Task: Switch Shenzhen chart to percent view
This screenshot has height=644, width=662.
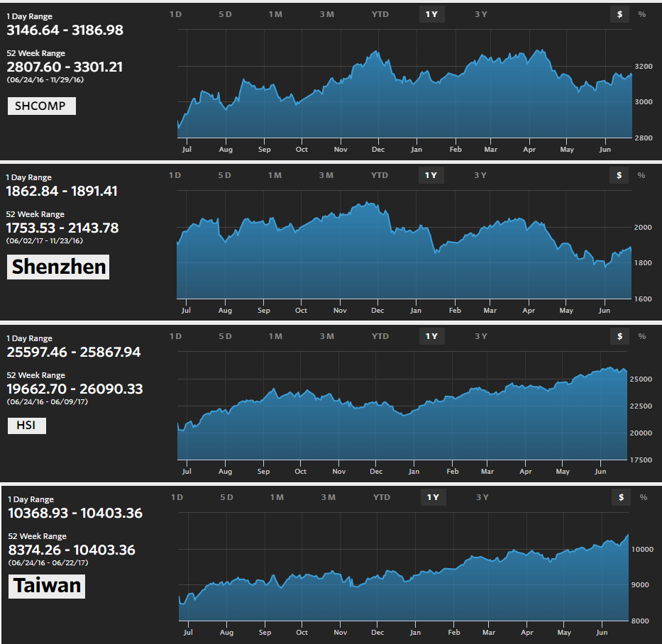Action: (641, 175)
